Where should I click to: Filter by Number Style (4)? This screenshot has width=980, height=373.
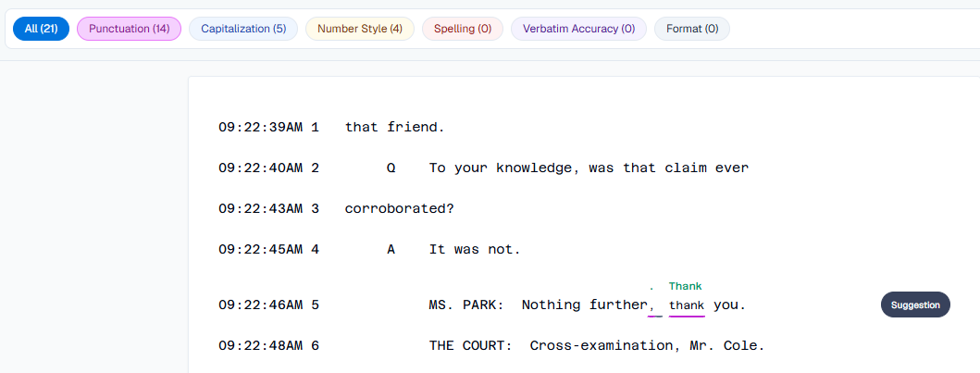[360, 29]
